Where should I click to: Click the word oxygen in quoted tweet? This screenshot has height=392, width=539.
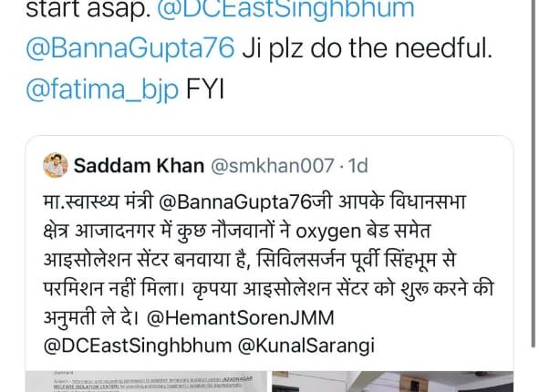328,232
